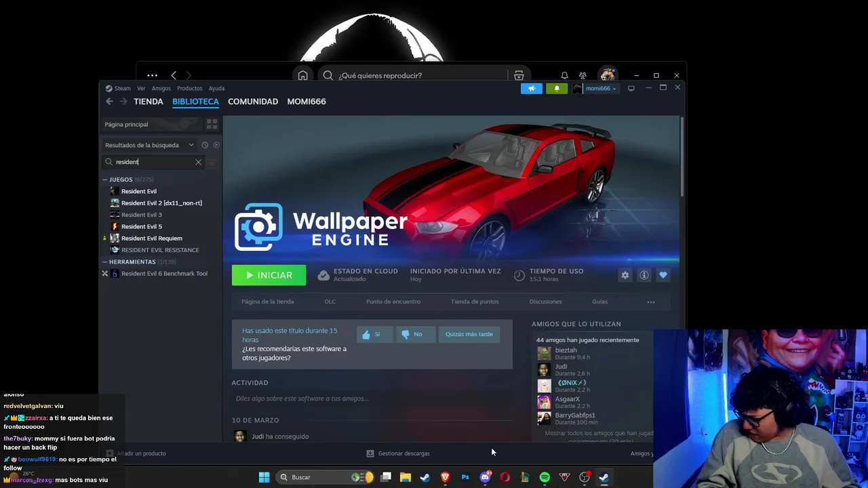The image size is (868, 488).
Task: Open the Productos menu
Action: coord(190,88)
